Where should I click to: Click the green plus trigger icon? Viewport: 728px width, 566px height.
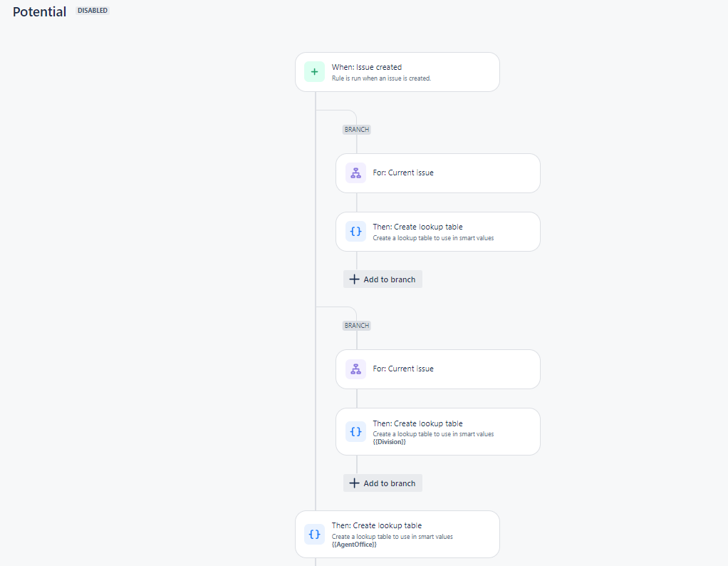tap(314, 72)
